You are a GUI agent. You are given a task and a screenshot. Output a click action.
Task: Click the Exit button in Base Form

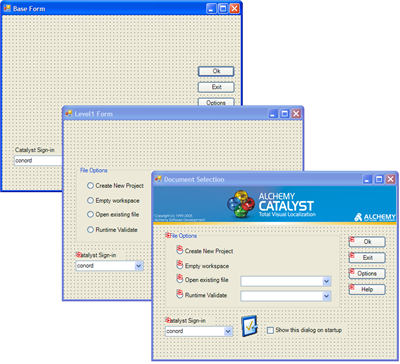(216, 87)
